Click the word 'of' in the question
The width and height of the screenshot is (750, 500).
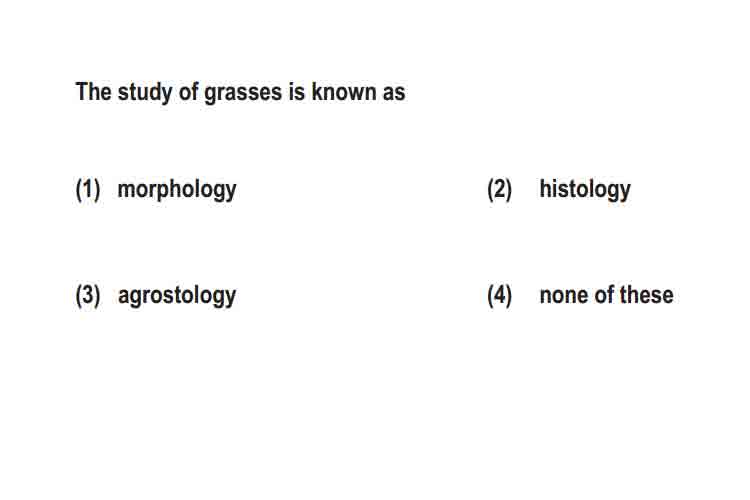[x=188, y=91]
